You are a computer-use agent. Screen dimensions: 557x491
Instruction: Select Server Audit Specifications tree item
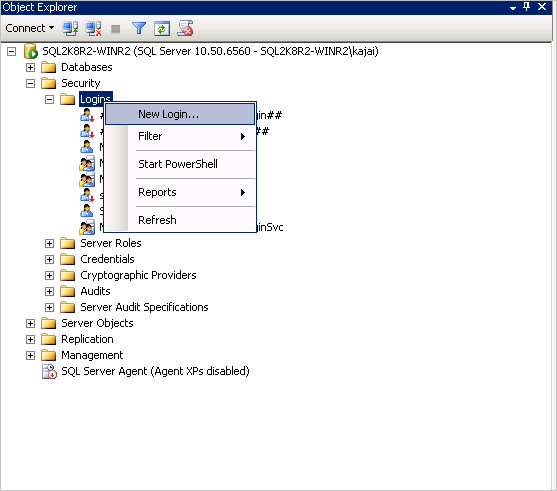(144, 307)
